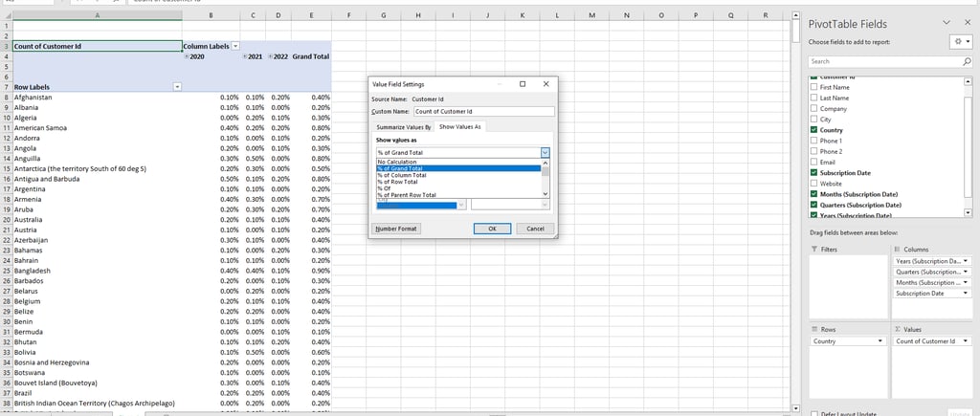Choose % of Column Total option
Image resolution: width=980 pixels, height=416 pixels.
pos(458,176)
